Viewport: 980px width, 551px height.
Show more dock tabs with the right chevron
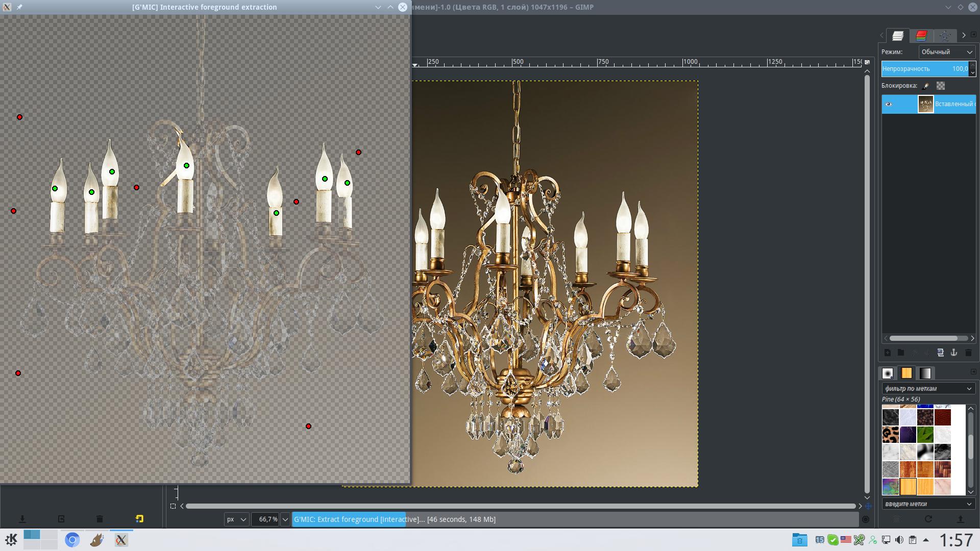964,35
